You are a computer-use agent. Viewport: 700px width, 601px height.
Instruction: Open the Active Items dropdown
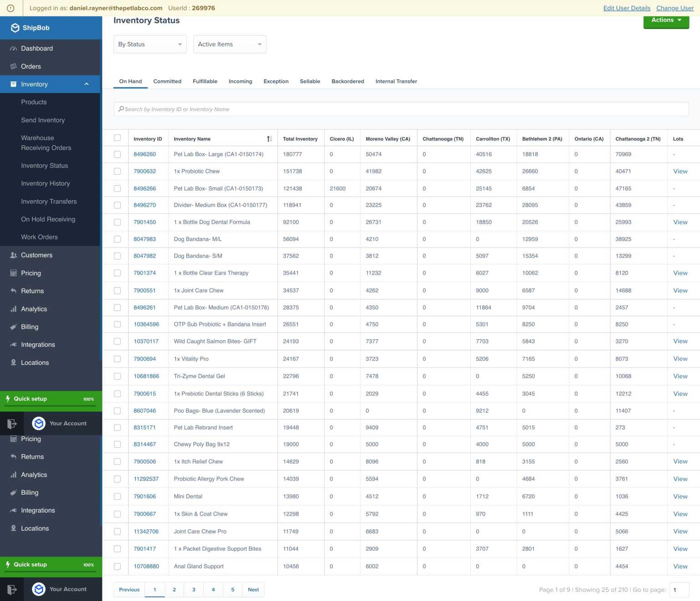pyautogui.click(x=229, y=44)
